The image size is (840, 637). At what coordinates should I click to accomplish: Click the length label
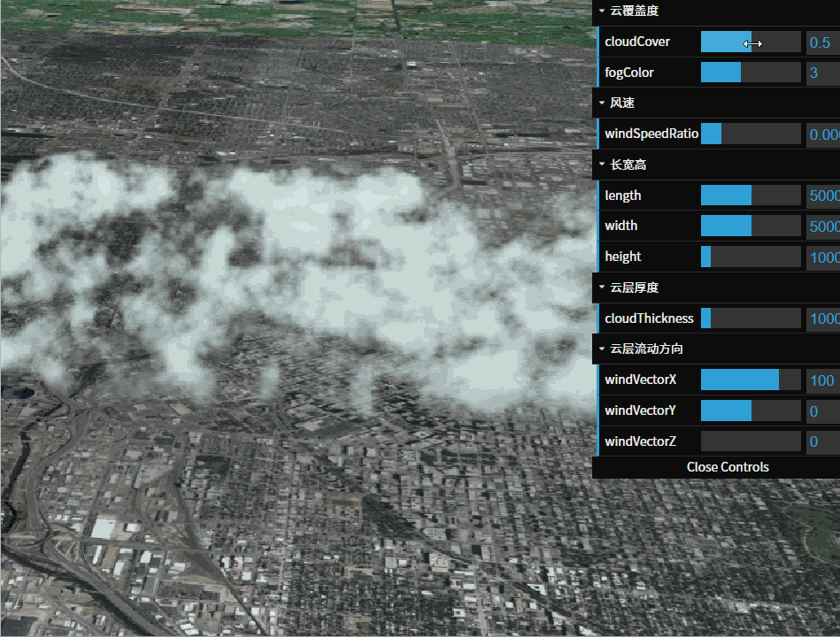(622, 196)
